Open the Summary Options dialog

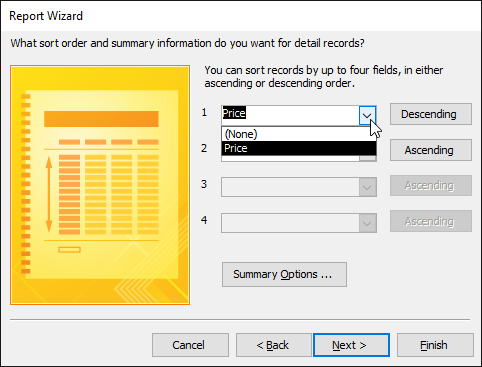coord(284,274)
